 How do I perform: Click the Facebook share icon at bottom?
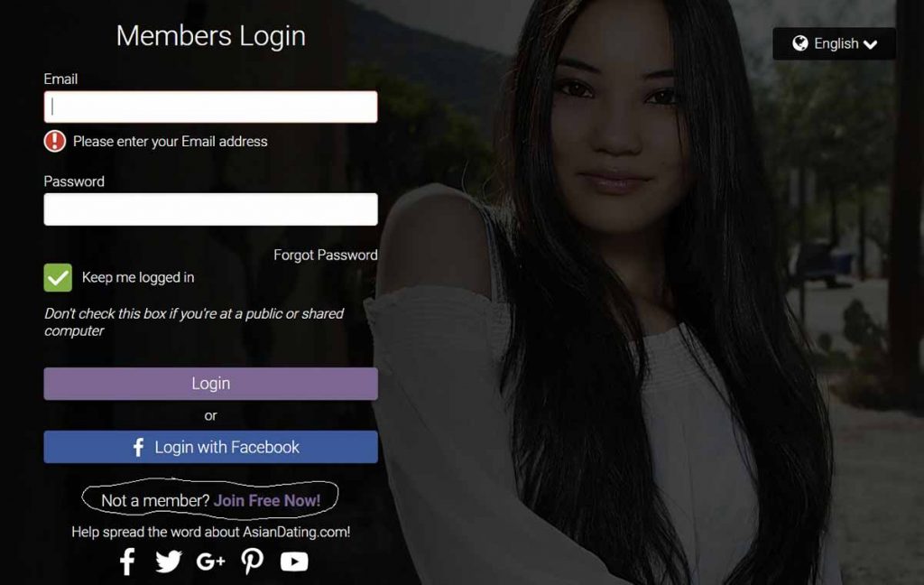pyautogui.click(x=127, y=562)
